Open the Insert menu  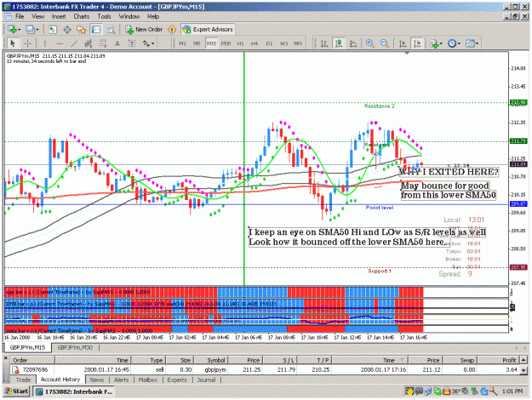tap(59, 16)
